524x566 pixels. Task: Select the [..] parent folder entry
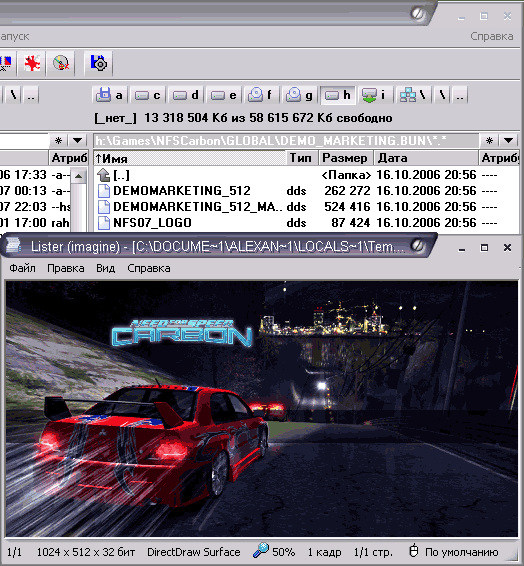pyautogui.click(x=121, y=175)
